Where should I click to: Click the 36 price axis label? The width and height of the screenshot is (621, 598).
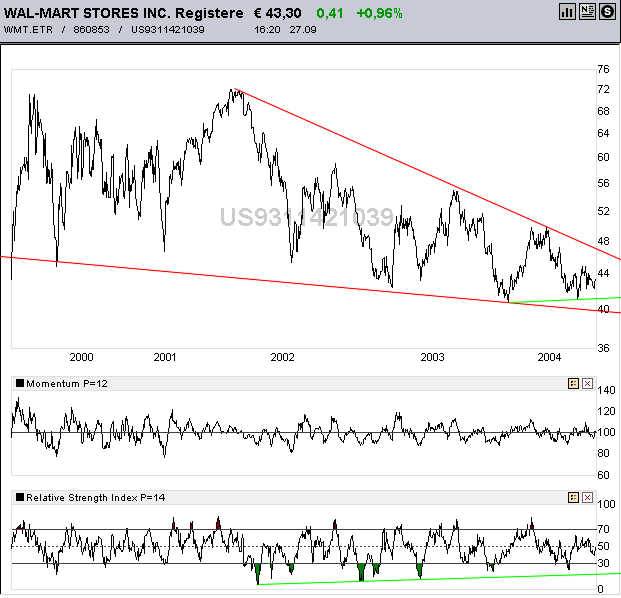click(603, 348)
